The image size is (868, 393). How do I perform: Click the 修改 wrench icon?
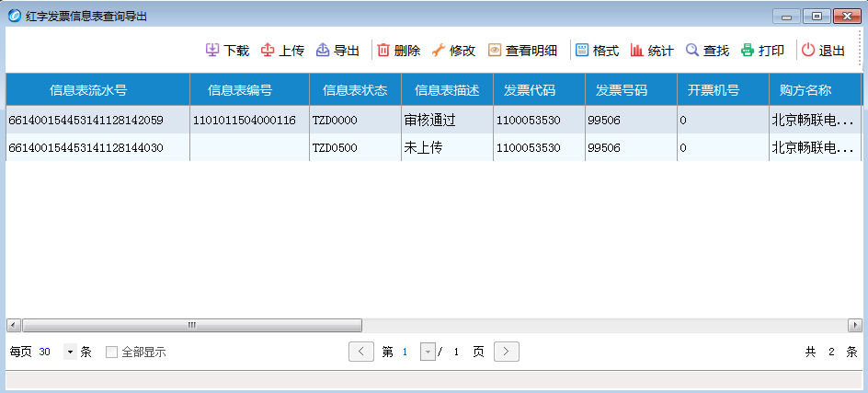click(x=439, y=51)
